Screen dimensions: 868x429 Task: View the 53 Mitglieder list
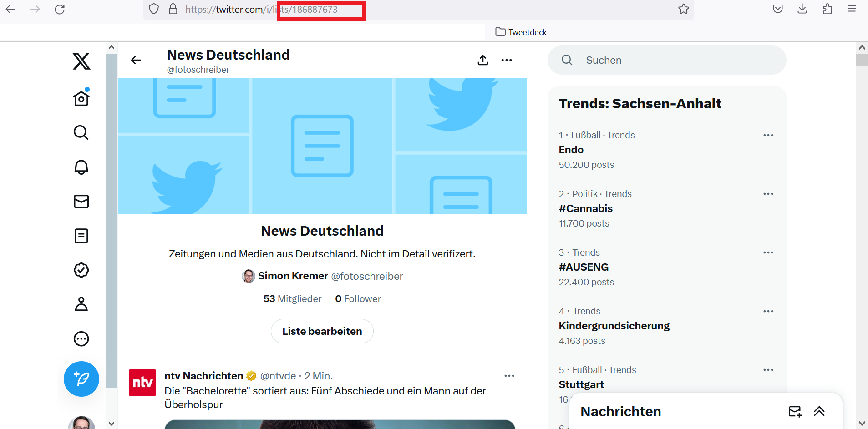(293, 299)
